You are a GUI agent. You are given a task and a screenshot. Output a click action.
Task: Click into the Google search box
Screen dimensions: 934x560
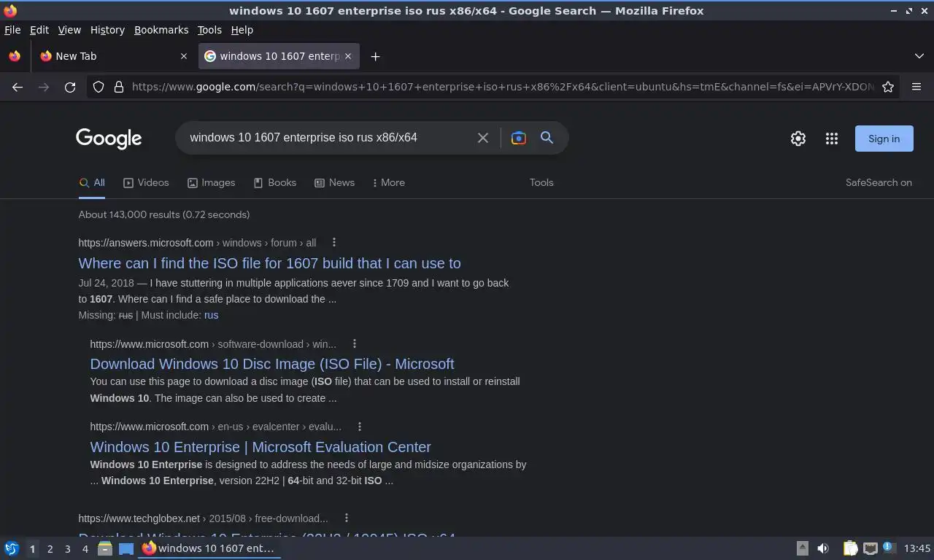328,137
